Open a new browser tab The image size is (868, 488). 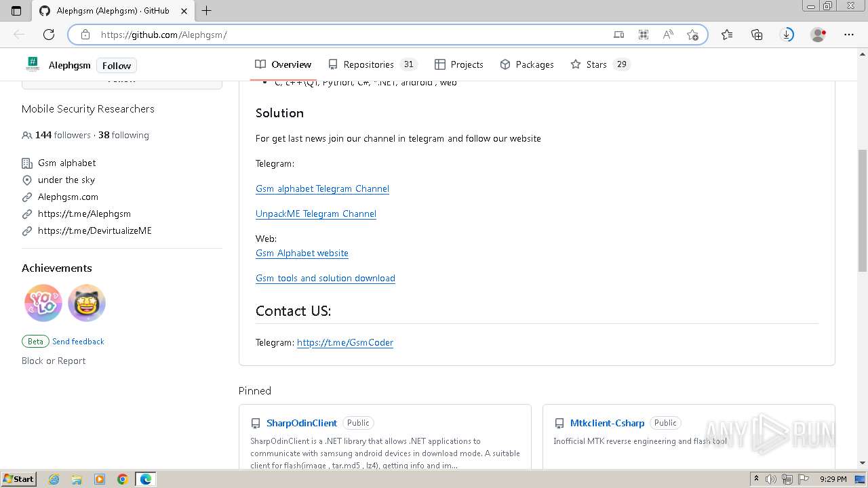click(x=207, y=11)
